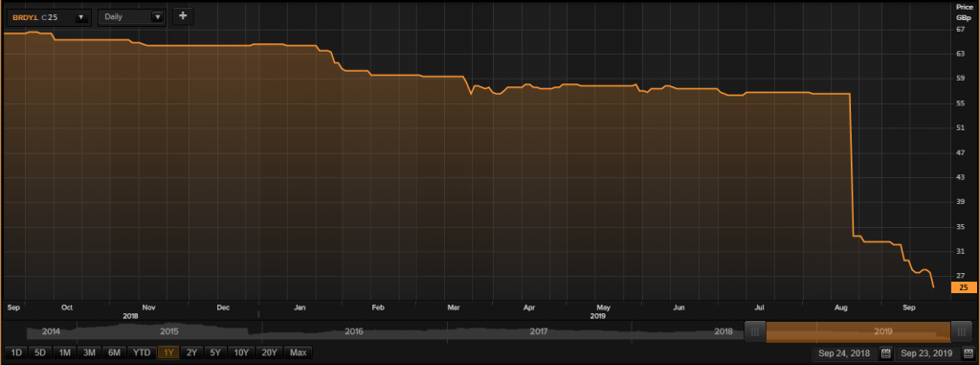Screen dimensions: 980x365
Task: Select the 2Y range button
Action: [x=191, y=354]
